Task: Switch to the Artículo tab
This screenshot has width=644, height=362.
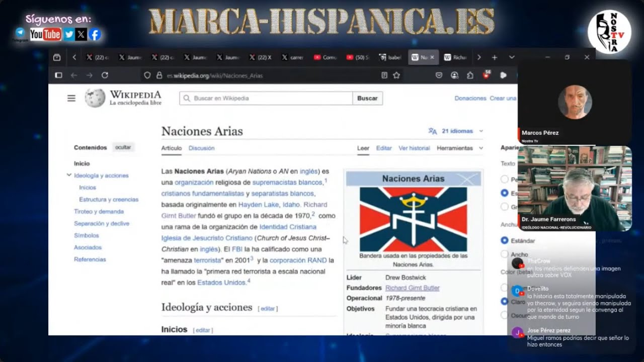Action: coord(172,148)
